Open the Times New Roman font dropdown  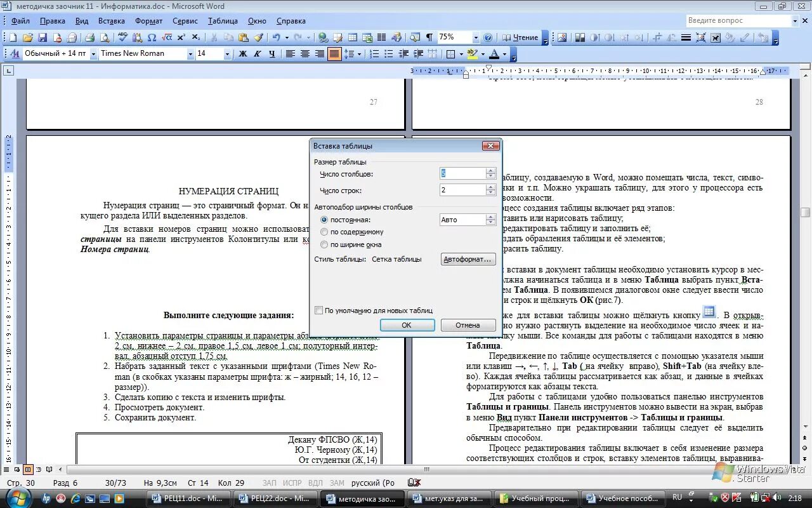pos(191,53)
